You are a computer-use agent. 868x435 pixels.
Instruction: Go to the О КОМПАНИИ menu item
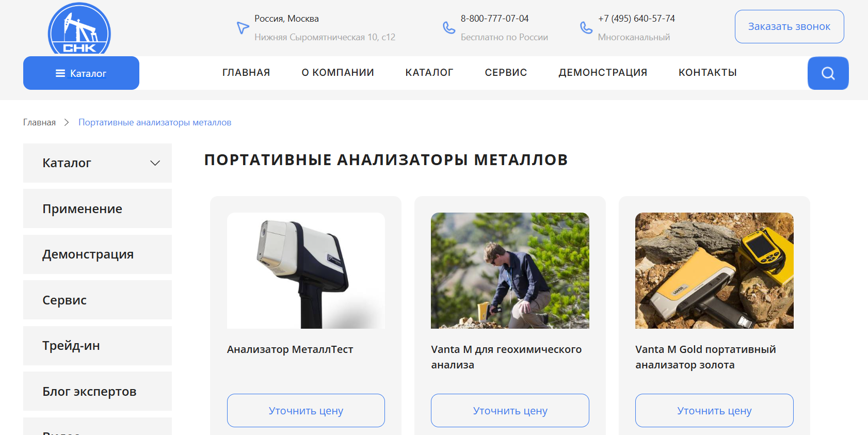pyautogui.click(x=337, y=73)
